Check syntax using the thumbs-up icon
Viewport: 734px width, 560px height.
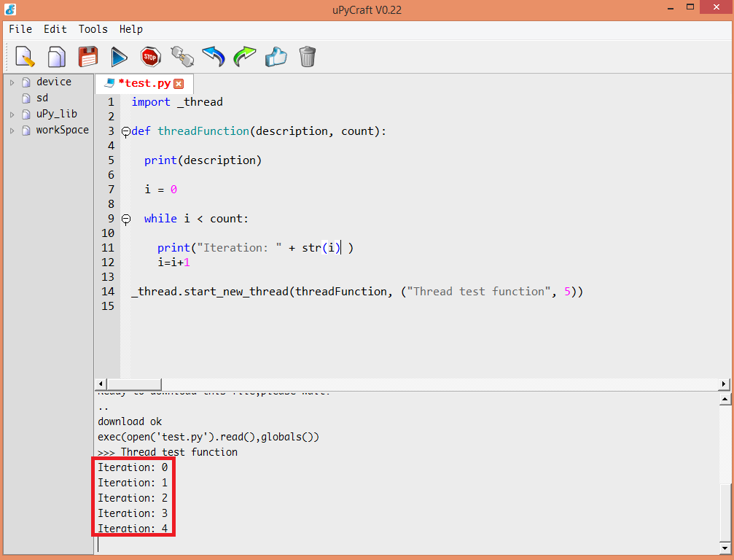click(276, 56)
